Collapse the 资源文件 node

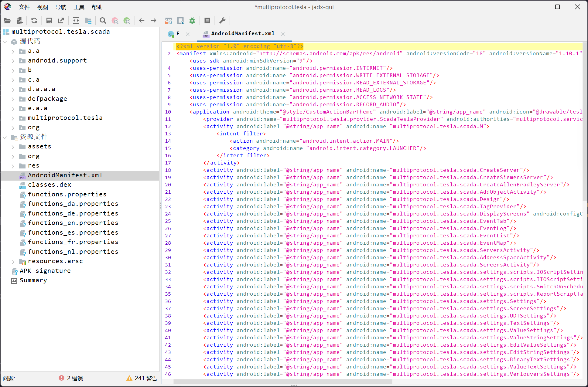point(5,137)
